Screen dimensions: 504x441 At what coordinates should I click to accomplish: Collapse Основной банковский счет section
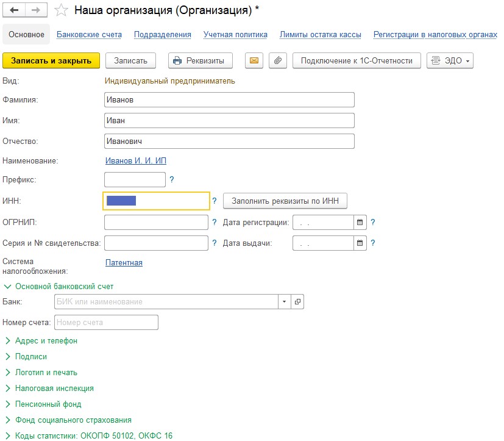tap(59, 286)
